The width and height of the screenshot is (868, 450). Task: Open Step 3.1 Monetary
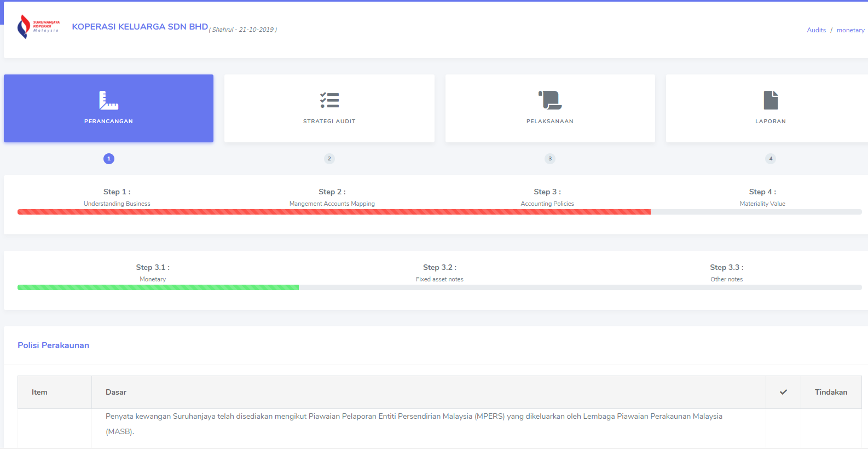(x=153, y=273)
